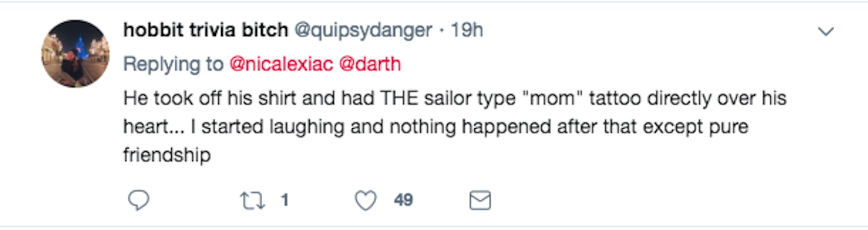This screenshot has width=868, height=230.
Task: Share via the envelope message icon
Action: [x=480, y=201]
